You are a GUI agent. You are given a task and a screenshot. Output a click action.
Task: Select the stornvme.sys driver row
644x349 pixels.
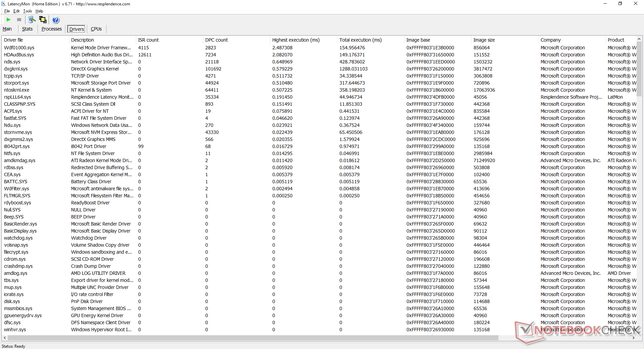(319, 132)
